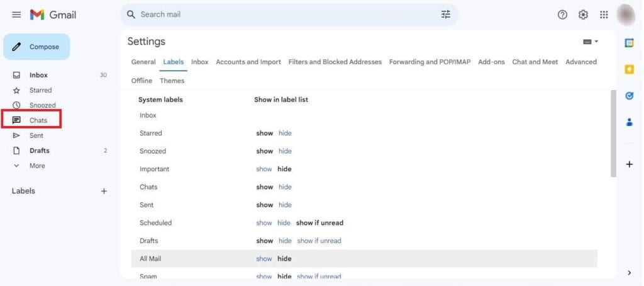Create new label with plus icon
Image resolution: width=644 pixels, height=286 pixels.
(x=104, y=191)
